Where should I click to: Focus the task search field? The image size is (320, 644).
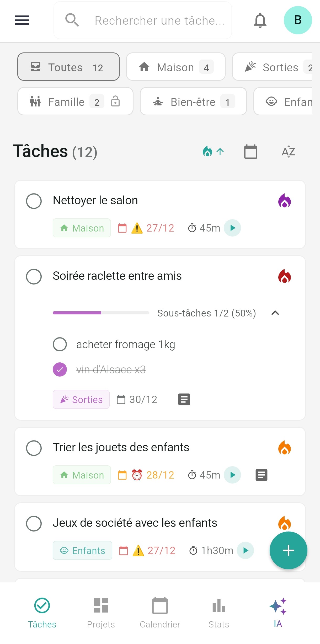tap(159, 20)
